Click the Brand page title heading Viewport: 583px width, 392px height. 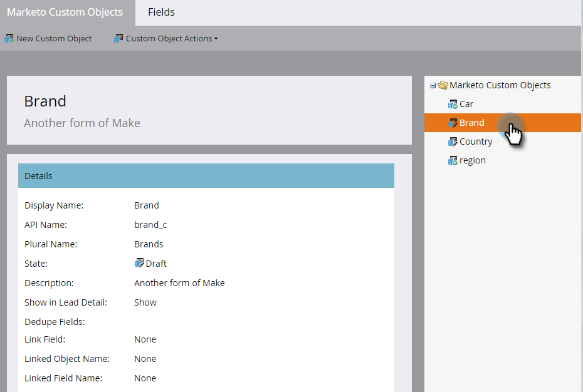click(45, 101)
